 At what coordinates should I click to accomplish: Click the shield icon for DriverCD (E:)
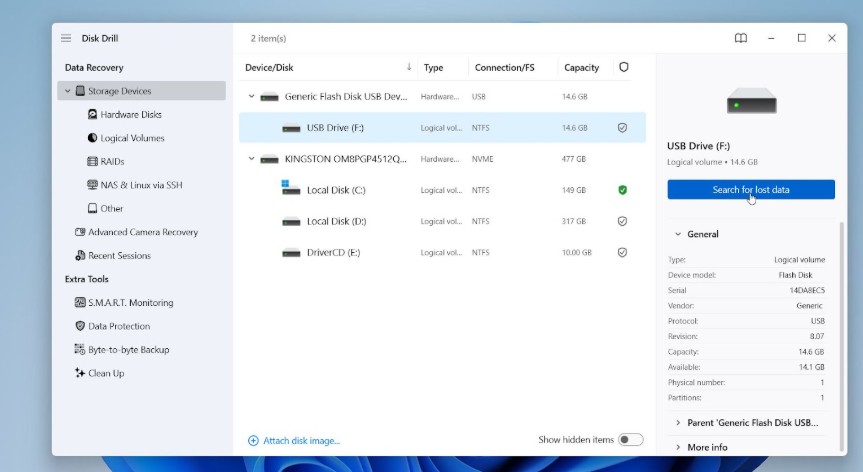[x=622, y=253]
